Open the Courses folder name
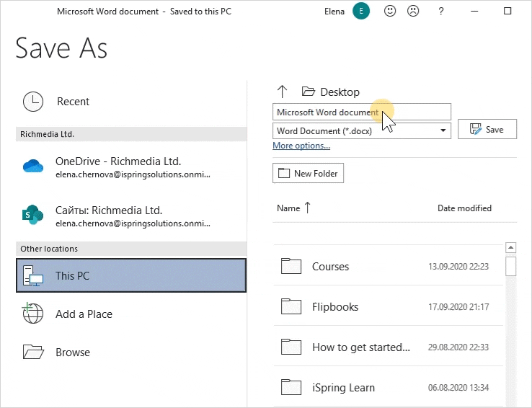Image resolution: width=532 pixels, height=408 pixels. [x=330, y=267]
